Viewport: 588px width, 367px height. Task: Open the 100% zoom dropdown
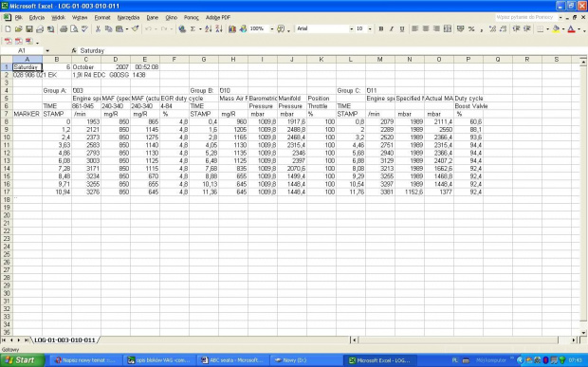pyautogui.click(x=272, y=28)
